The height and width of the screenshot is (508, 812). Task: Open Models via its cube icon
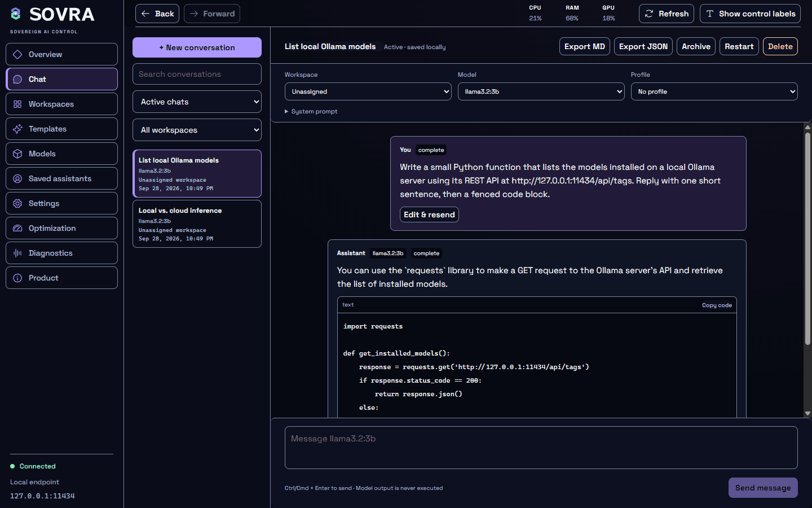pos(17,154)
